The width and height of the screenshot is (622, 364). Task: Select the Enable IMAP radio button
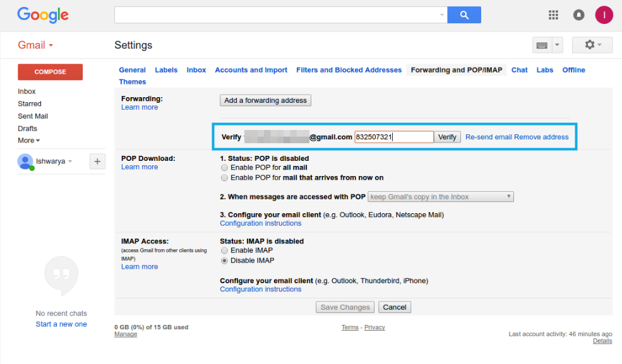(x=225, y=250)
